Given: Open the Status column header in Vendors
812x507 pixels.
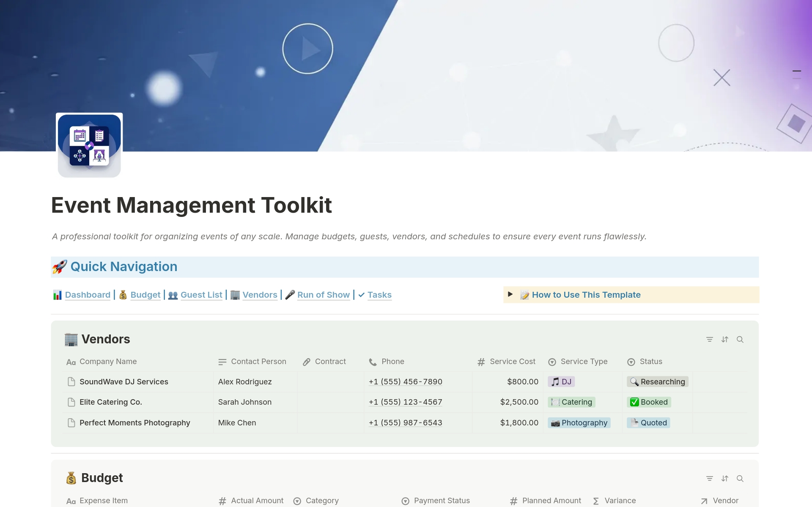Looking at the screenshot, I should 645,362.
